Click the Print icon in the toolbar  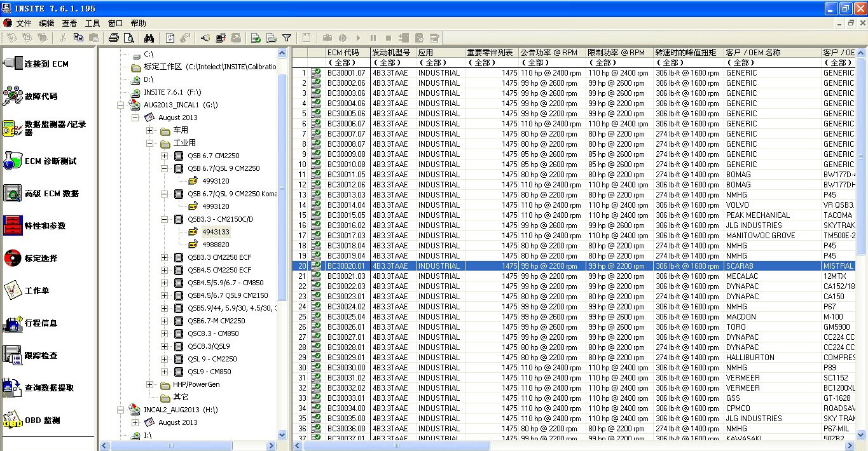click(114, 38)
